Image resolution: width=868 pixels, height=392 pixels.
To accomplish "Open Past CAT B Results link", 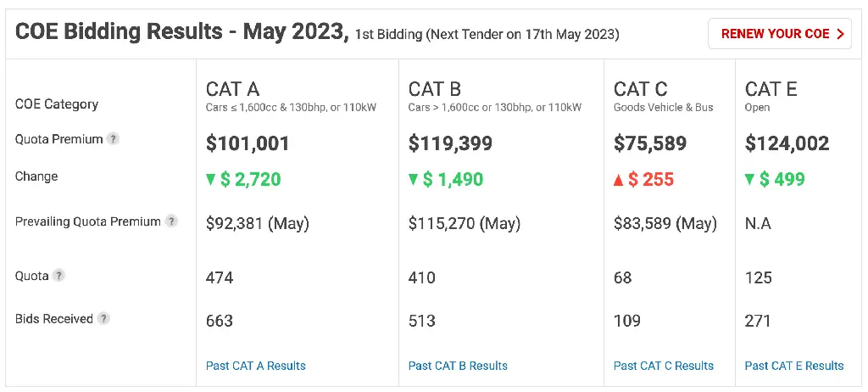I will click(458, 366).
